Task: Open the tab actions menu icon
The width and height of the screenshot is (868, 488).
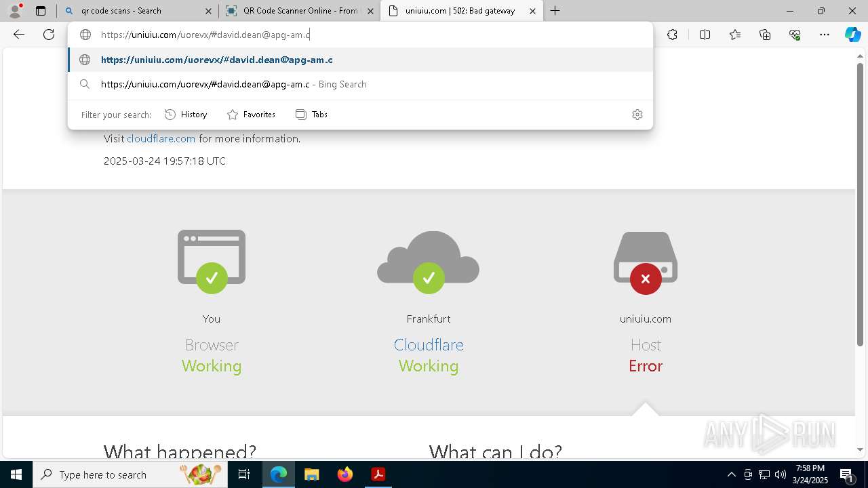Action: pos(41,11)
